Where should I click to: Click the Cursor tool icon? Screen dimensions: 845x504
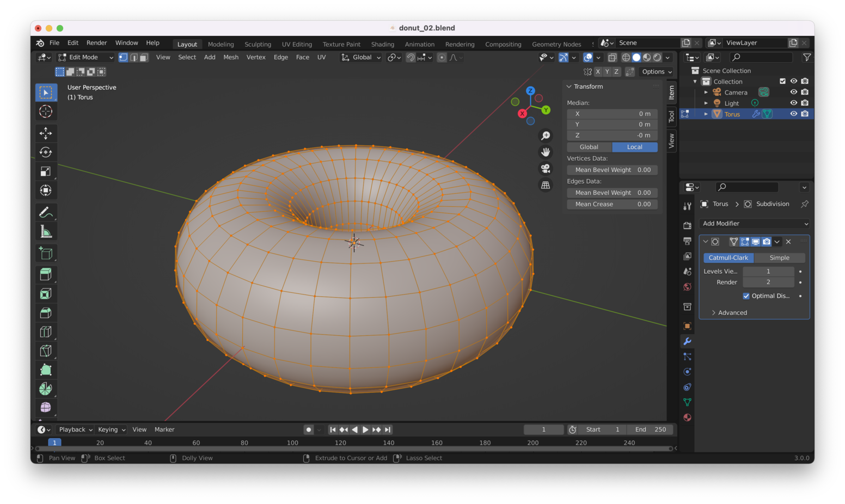pyautogui.click(x=46, y=112)
